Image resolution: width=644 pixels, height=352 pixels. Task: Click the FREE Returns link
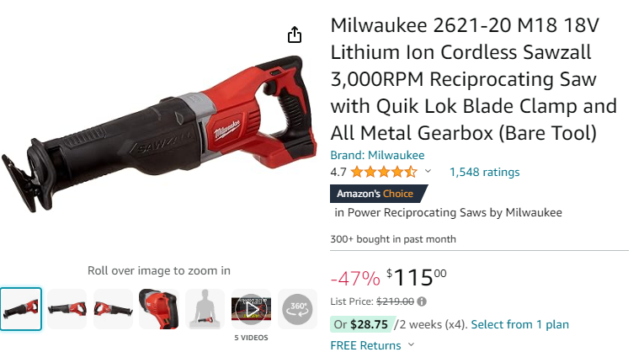pyautogui.click(x=365, y=345)
